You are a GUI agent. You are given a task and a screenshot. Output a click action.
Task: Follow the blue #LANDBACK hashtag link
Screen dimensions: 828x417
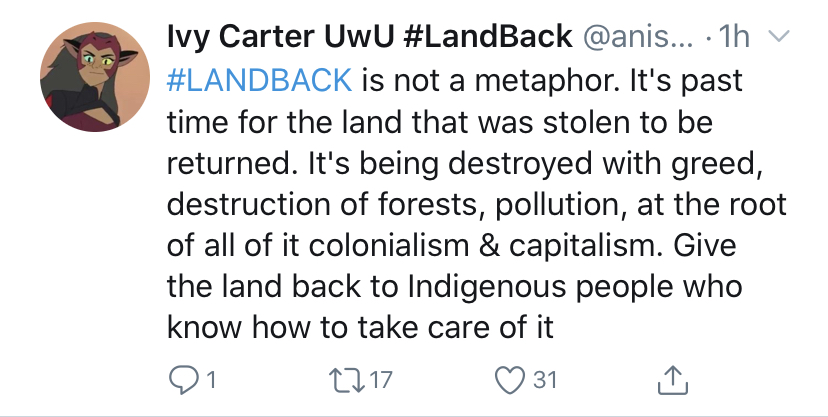point(259,80)
